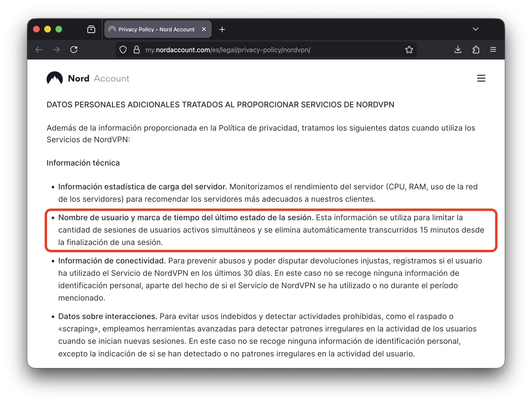Image resolution: width=532 pixels, height=404 pixels.
Task: Open a new tab with the plus button
Action: [222, 29]
